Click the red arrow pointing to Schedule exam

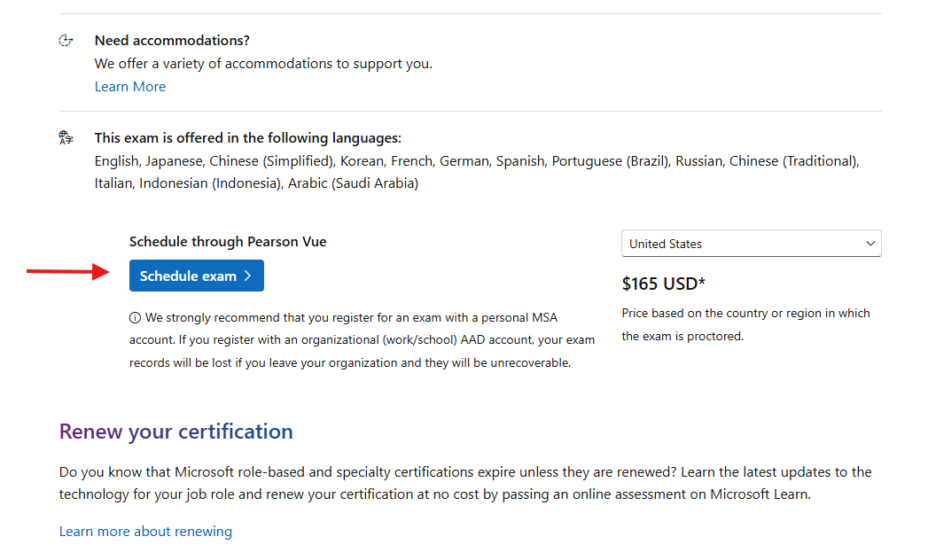(x=68, y=272)
